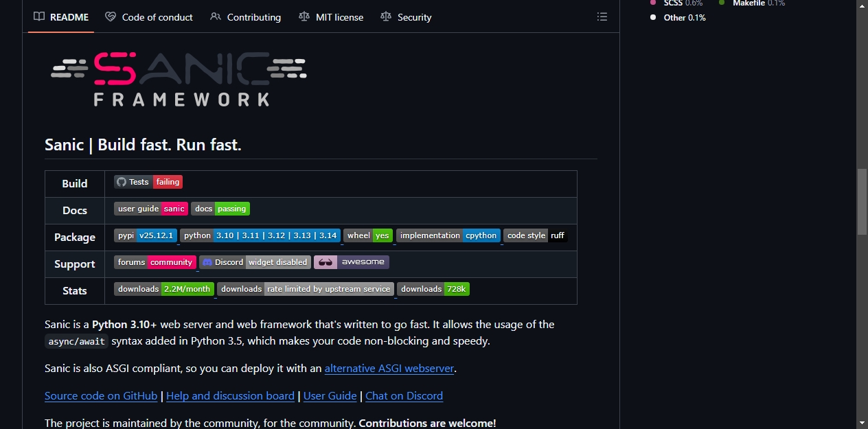The image size is (868, 429).
Task: Click the awesome sunglasses badge
Action: pyautogui.click(x=352, y=262)
